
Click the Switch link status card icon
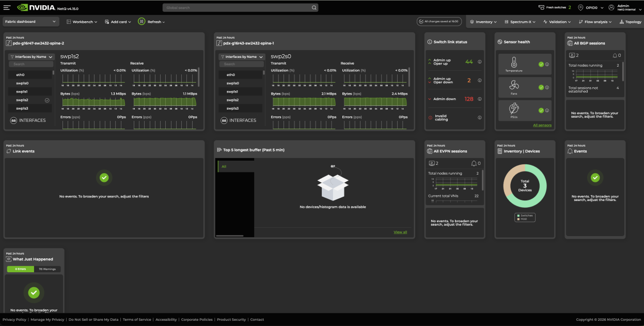coord(430,42)
